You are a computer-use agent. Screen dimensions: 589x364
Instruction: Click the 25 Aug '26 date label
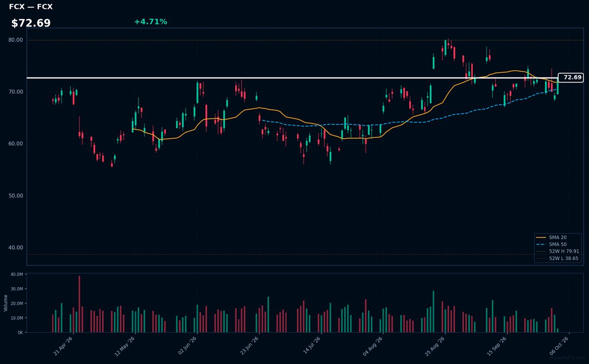coord(436,346)
